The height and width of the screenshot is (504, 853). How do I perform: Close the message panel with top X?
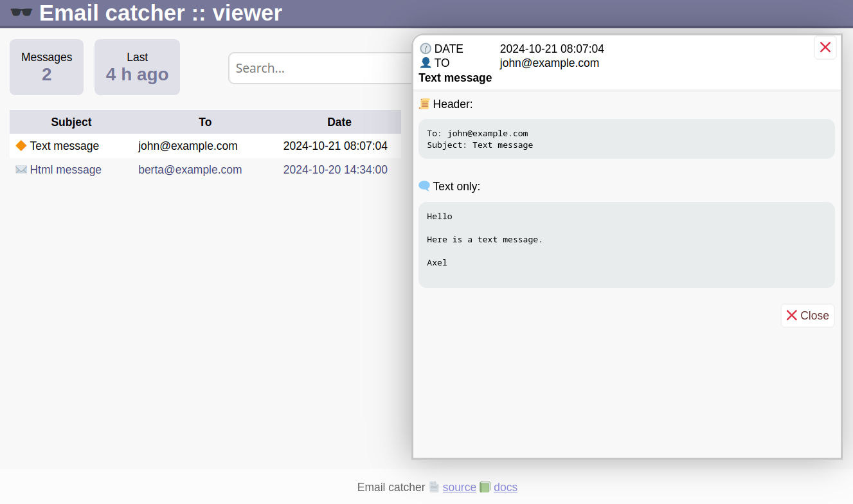point(825,48)
